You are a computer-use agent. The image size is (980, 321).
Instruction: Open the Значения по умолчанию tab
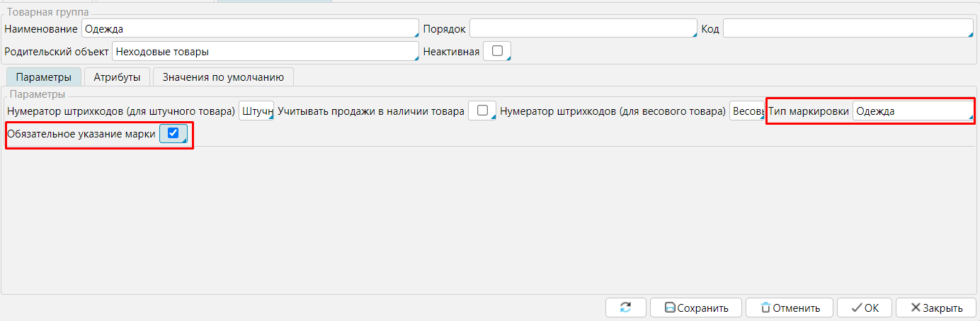click(223, 77)
